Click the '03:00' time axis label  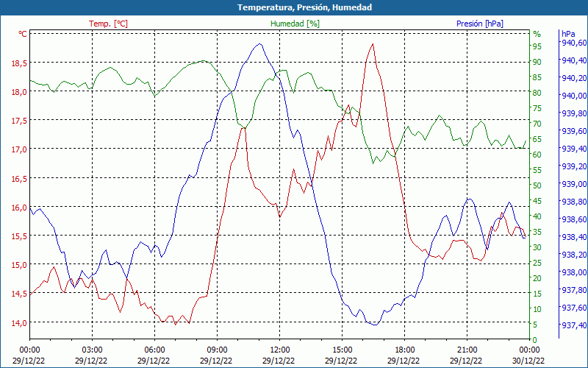pos(93,350)
